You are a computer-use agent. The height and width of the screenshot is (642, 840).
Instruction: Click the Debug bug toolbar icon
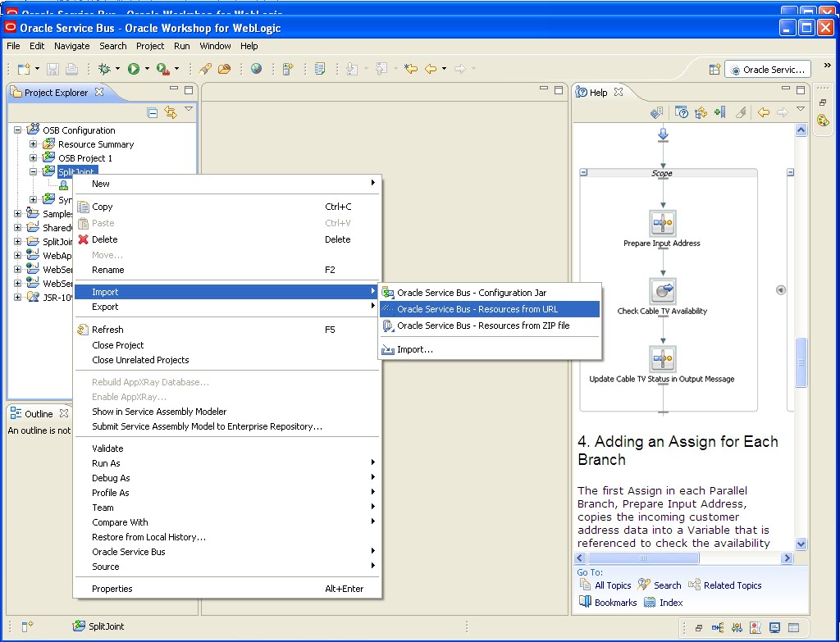104,69
